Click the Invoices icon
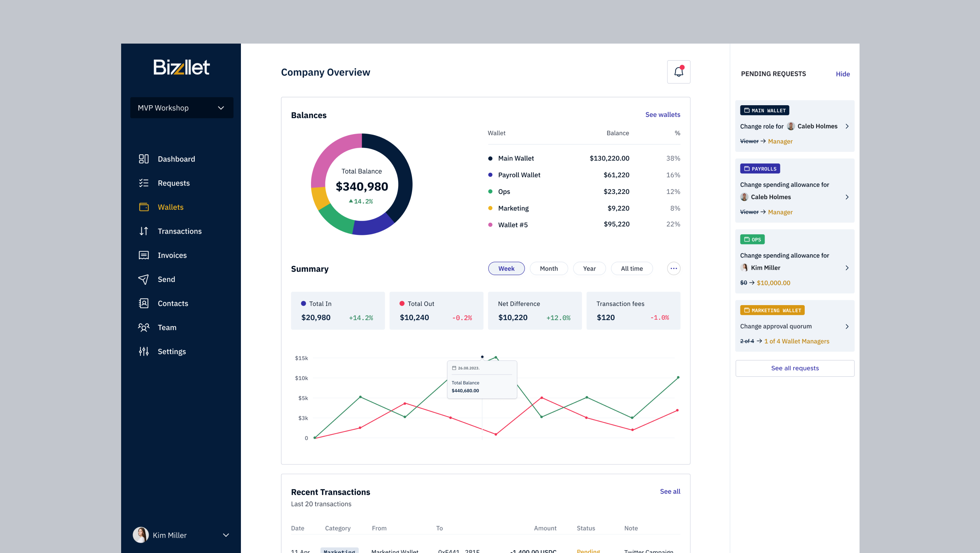980x553 pixels. (143, 255)
